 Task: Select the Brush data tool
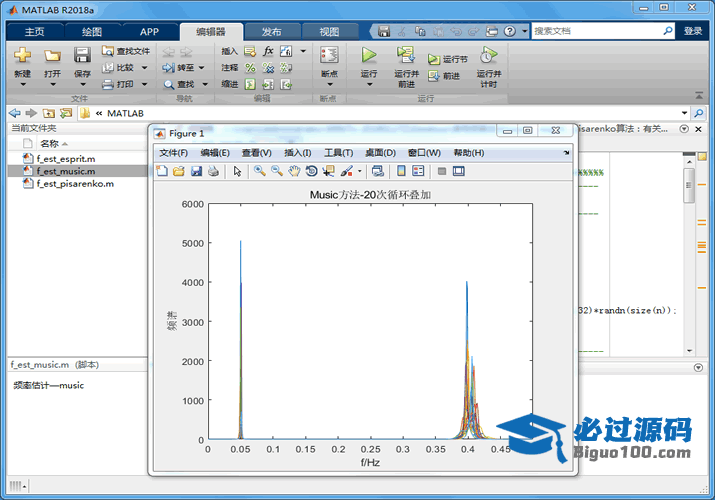click(x=347, y=171)
